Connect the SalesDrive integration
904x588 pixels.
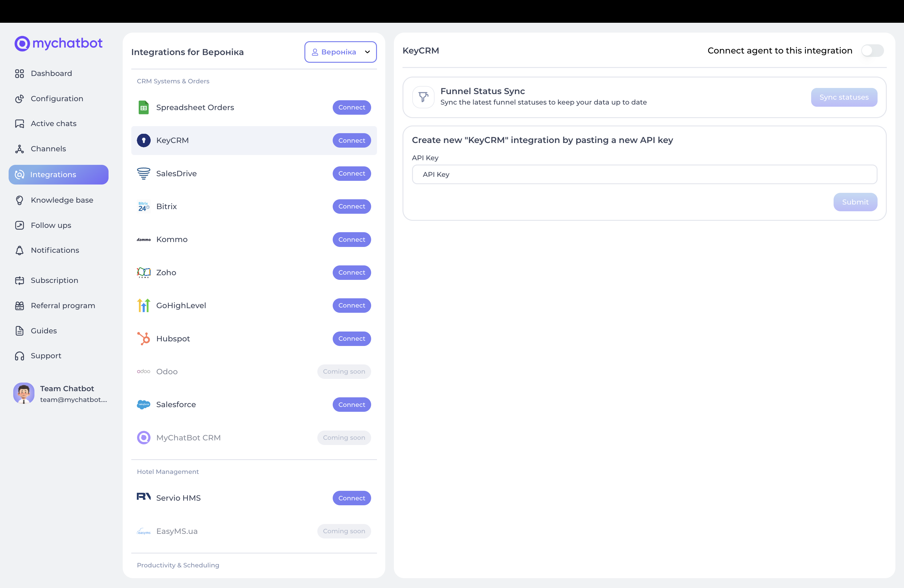click(x=351, y=173)
